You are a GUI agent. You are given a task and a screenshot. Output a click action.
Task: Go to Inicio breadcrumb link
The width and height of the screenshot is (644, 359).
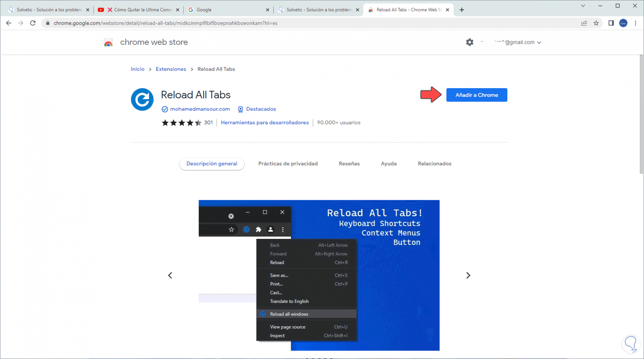[137, 69]
